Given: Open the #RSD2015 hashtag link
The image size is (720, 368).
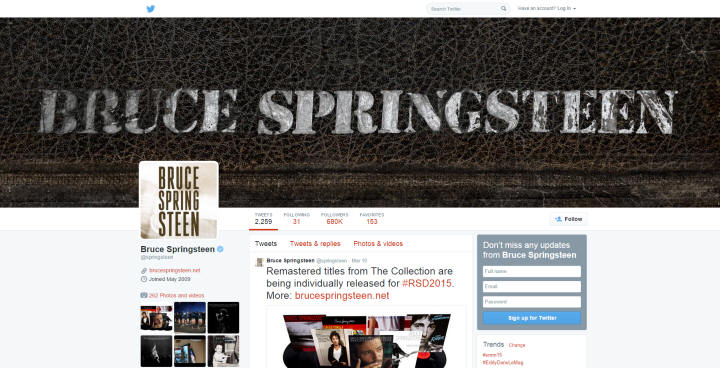Looking at the screenshot, I should coord(427,283).
